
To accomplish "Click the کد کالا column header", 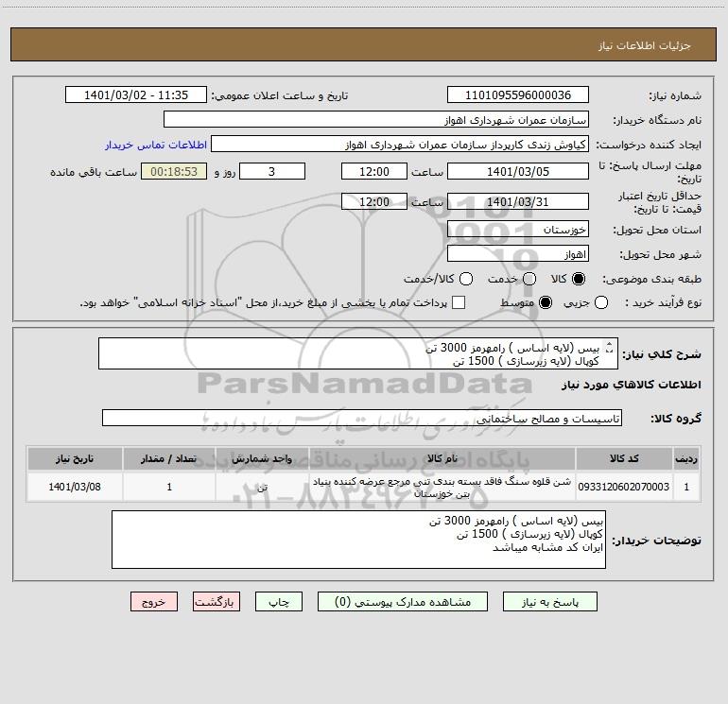I will (x=624, y=458).
